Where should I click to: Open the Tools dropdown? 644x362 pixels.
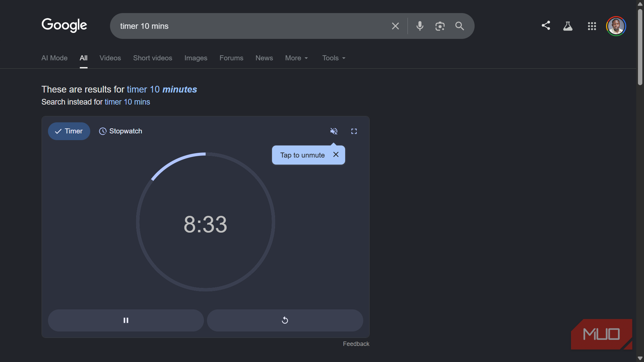[x=334, y=58]
